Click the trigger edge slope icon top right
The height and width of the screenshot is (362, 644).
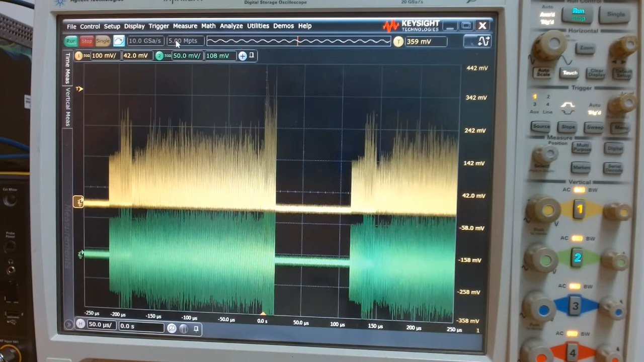click(x=477, y=41)
